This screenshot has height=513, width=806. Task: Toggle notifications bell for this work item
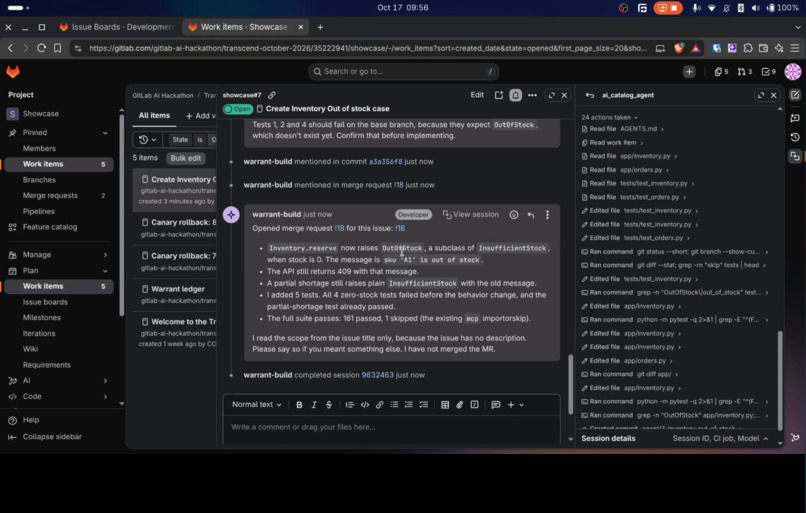click(515, 95)
